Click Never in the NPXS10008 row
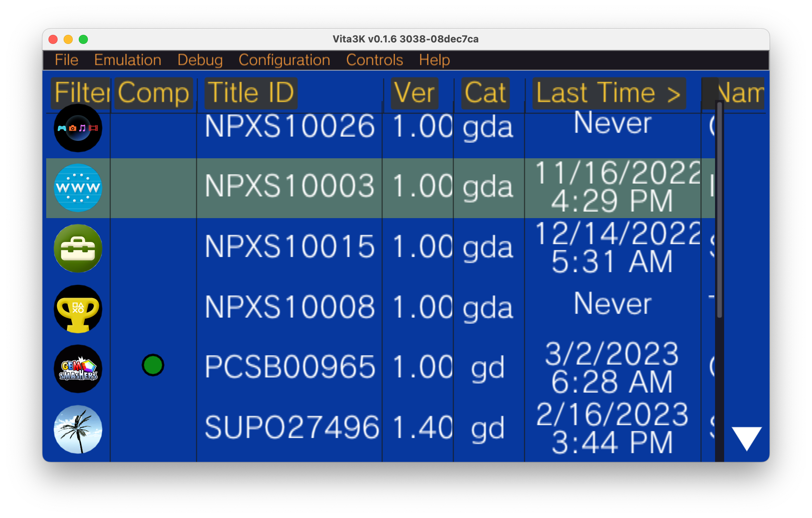 coord(612,304)
